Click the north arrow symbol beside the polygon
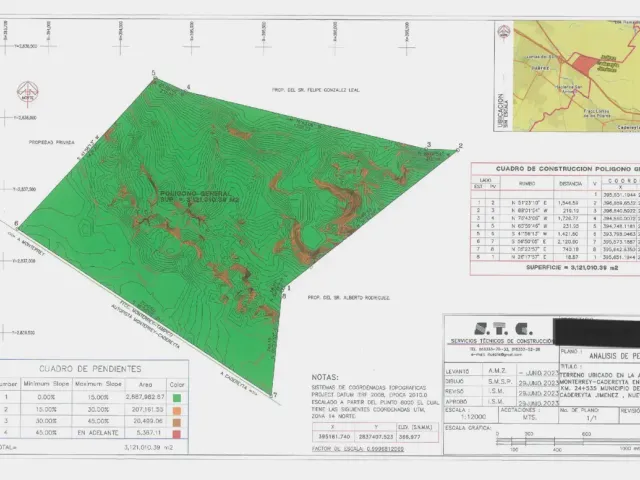The image size is (640, 480). pos(28,94)
